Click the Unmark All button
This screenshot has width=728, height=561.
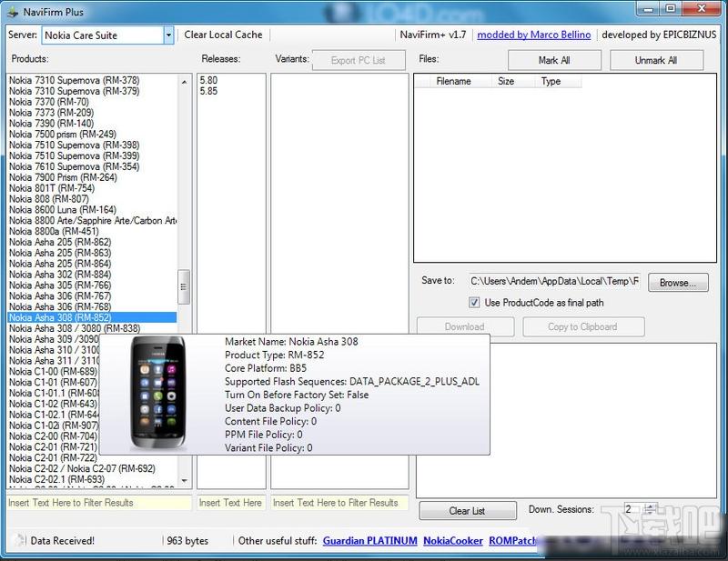[x=656, y=60]
